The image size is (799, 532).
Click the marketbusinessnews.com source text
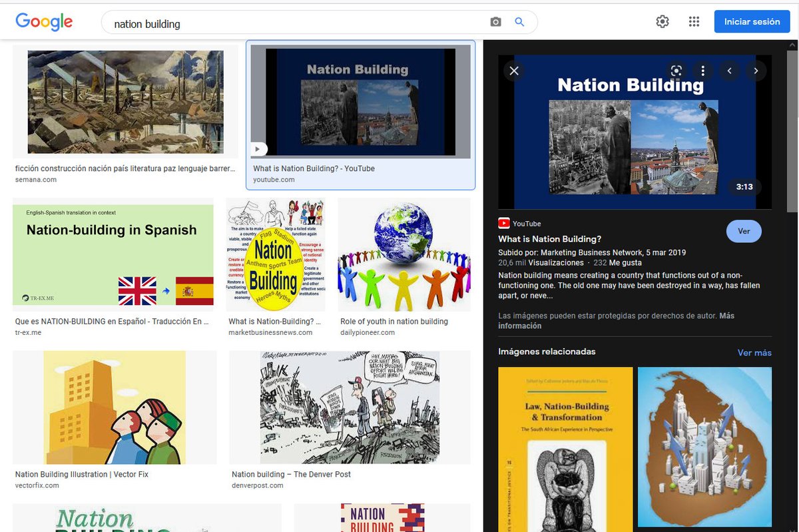click(270, 332)
